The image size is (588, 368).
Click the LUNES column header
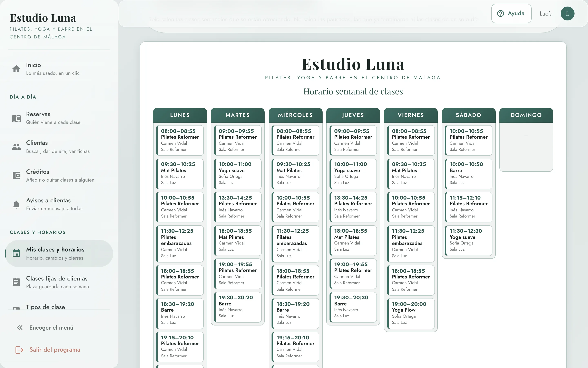(180, 115)
